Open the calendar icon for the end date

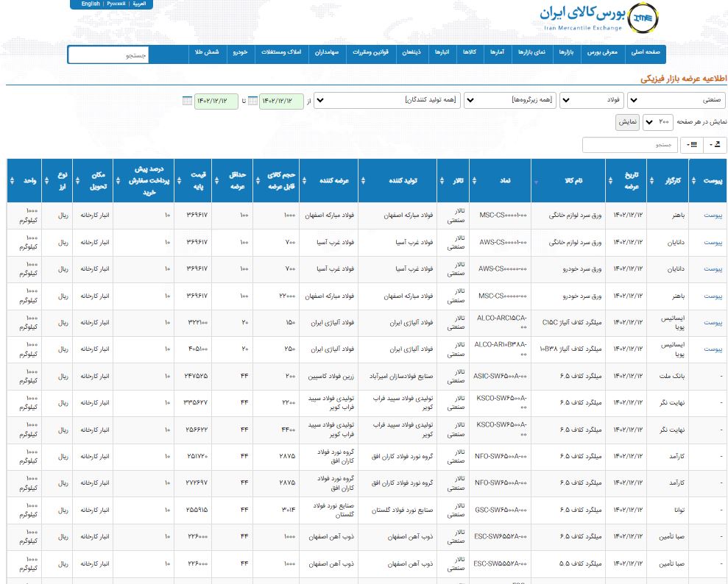point(188,101)
